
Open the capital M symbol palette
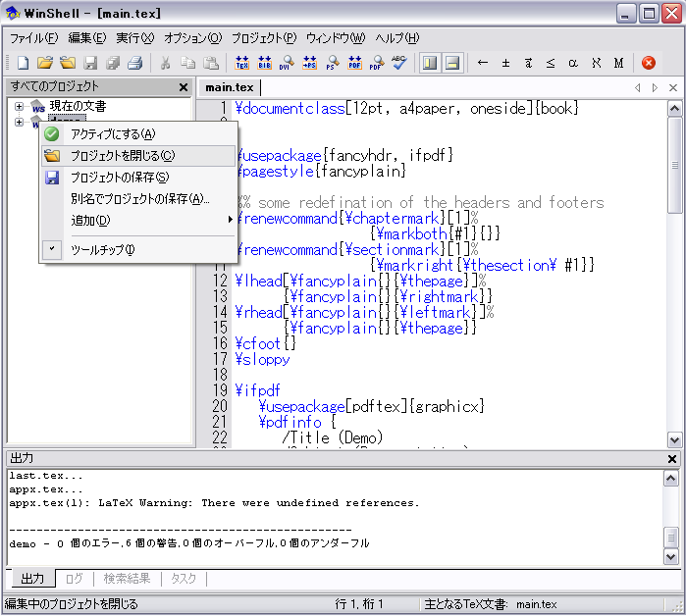(x=618, y=63)
